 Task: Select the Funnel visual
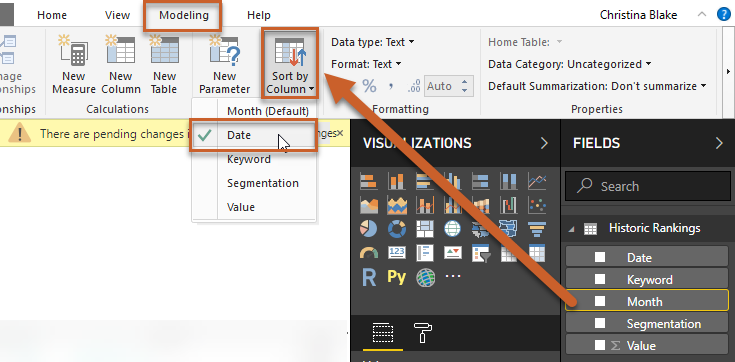pos(537,229)
